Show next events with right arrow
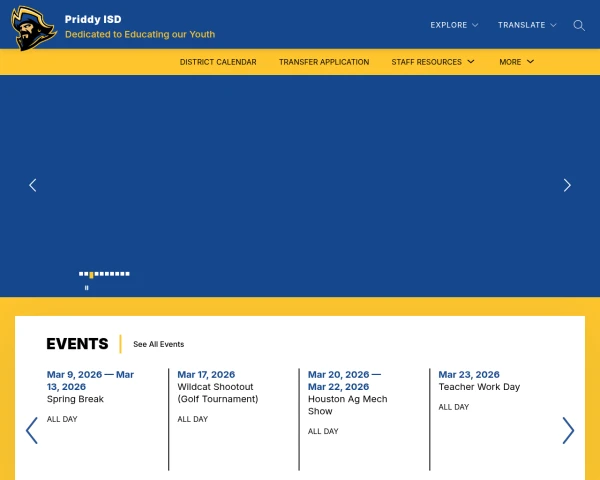The image size is (600, 480). point(568,430)
